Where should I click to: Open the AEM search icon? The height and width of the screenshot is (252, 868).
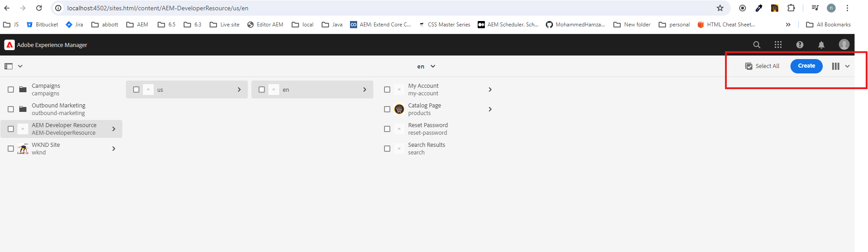click(756, 45)
